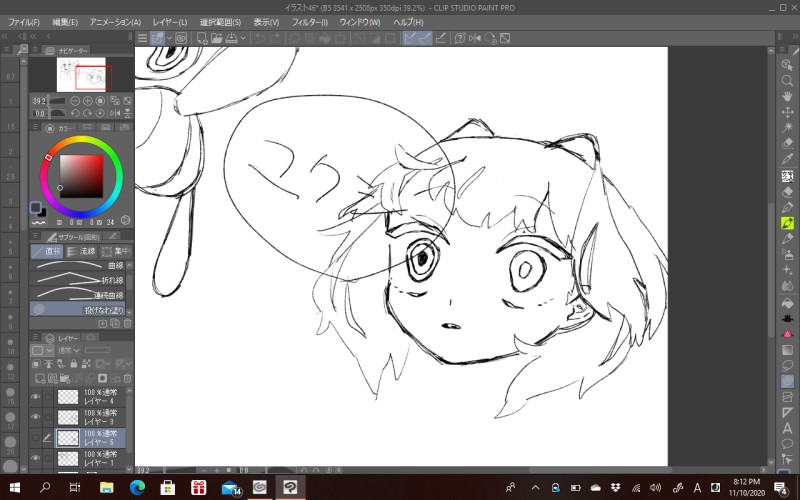Open 選択範囲(S) menu
This screenshot has width=800, height=500.
click(220, 22)
